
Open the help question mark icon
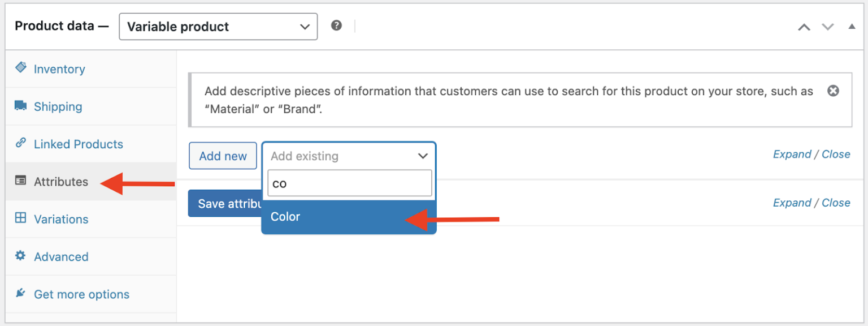click(x=337, y=25)
